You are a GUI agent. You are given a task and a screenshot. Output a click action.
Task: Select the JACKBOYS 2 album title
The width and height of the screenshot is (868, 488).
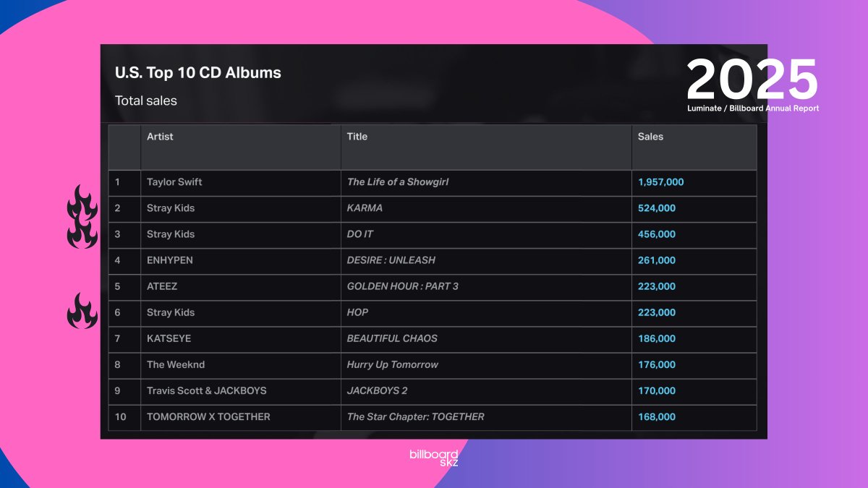coord(378,390)
